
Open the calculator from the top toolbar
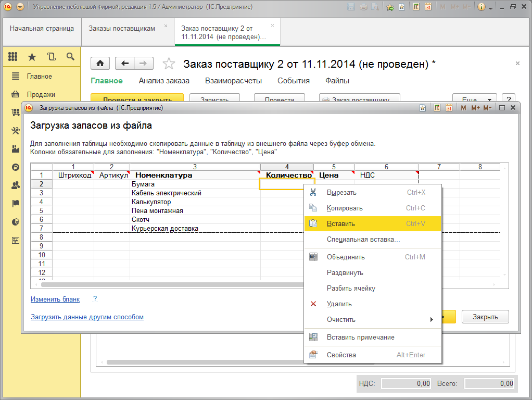click(416, 7)
